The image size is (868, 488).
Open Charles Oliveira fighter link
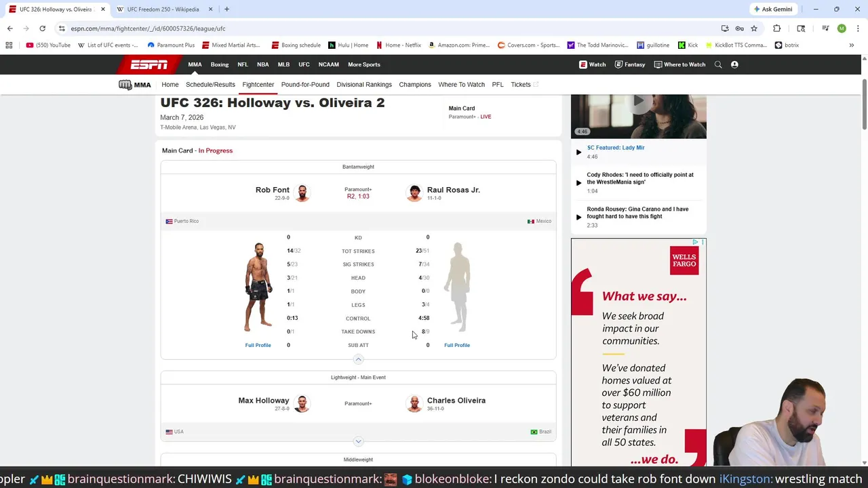click(x=456, y=401)
